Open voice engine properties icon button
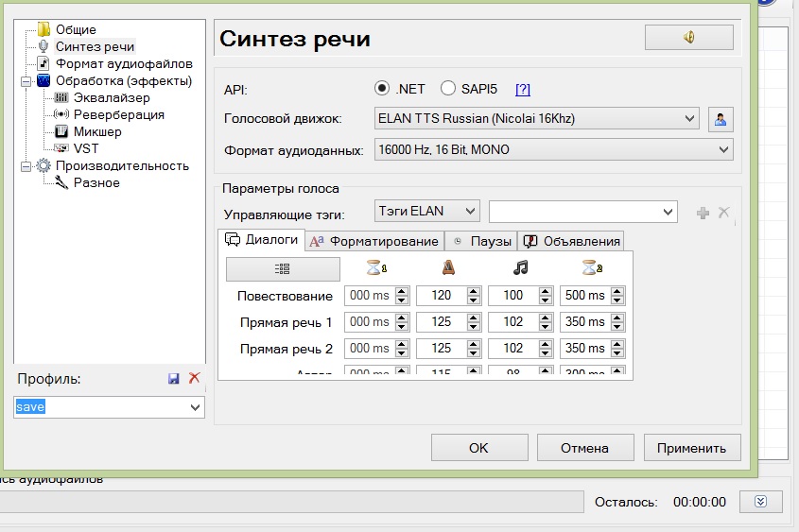The image size is (799, 532). point(721,119)
